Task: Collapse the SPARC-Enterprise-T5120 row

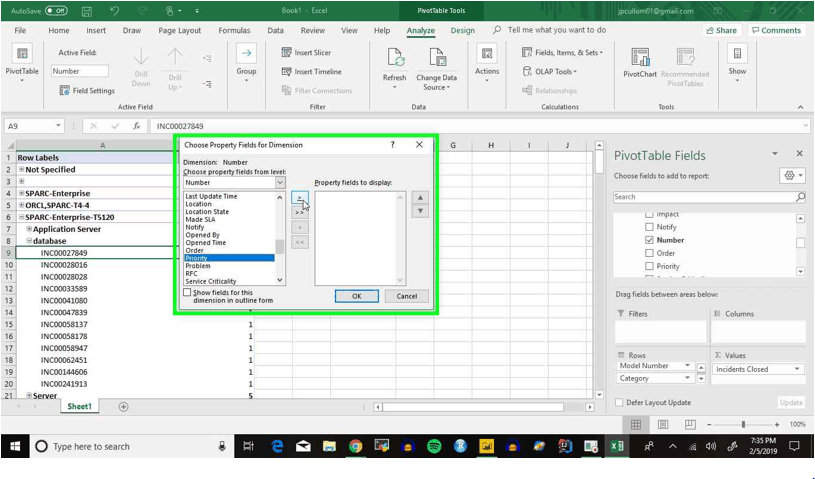Action: click(21, 217)
